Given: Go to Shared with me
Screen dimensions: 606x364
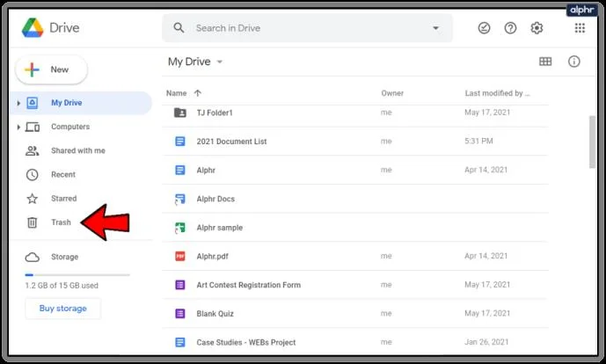Looking at the screenshot, I should coord(78,150).
